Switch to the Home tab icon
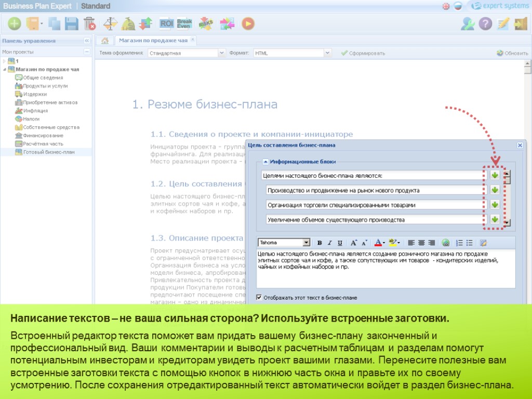The height and width of the screenshot is (399, 532). coord(105,41)
